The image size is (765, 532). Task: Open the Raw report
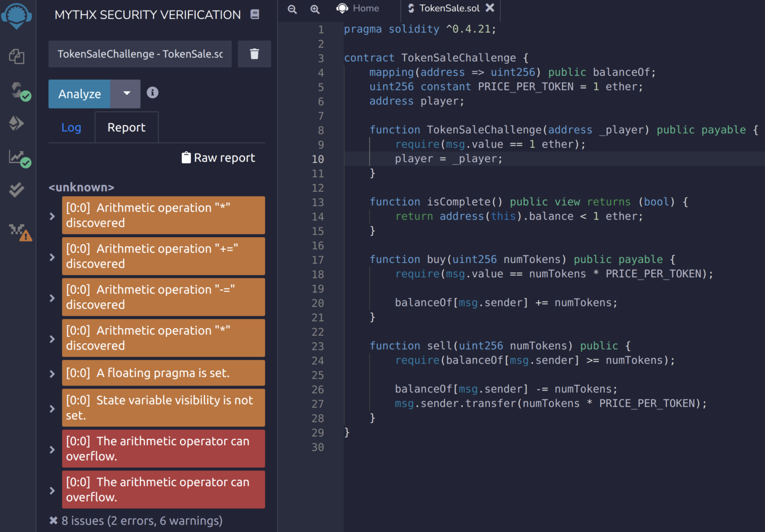(218, 157)
